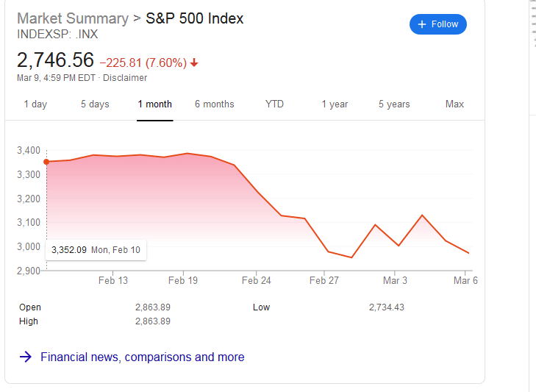Switch to the 5 days tab
The image size is (536, 392).
point(94,104)
